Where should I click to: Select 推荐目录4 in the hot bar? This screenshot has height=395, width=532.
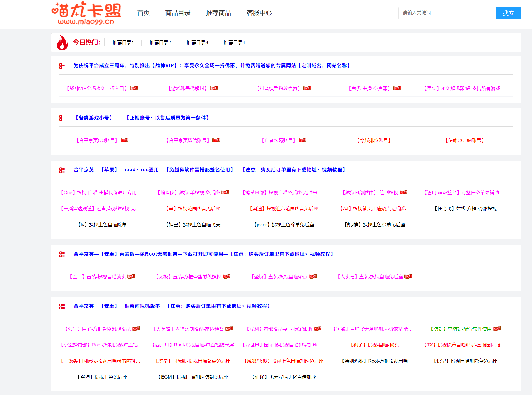click(x=234, y=43)
